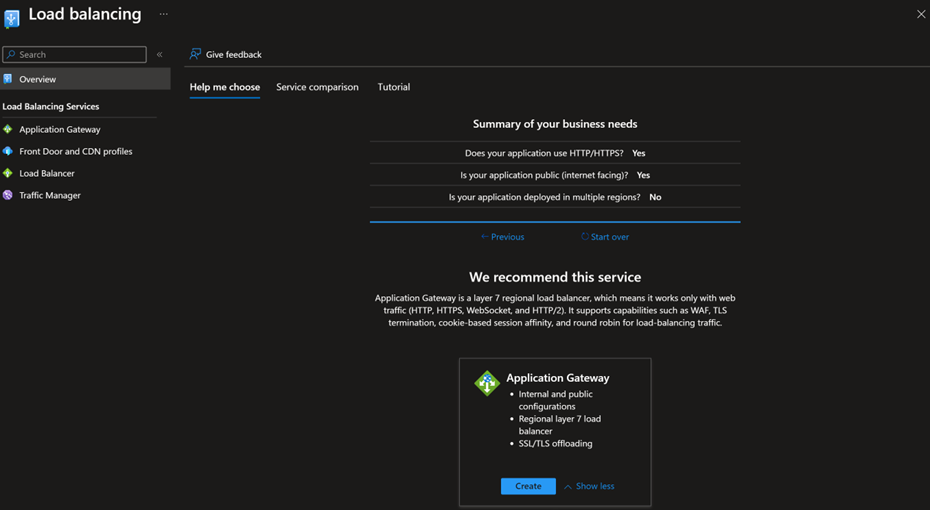The image size is (930, 510).
Task: Click 'SSL/TLS offloading' bullet text
Action: [x=555, y=444]
